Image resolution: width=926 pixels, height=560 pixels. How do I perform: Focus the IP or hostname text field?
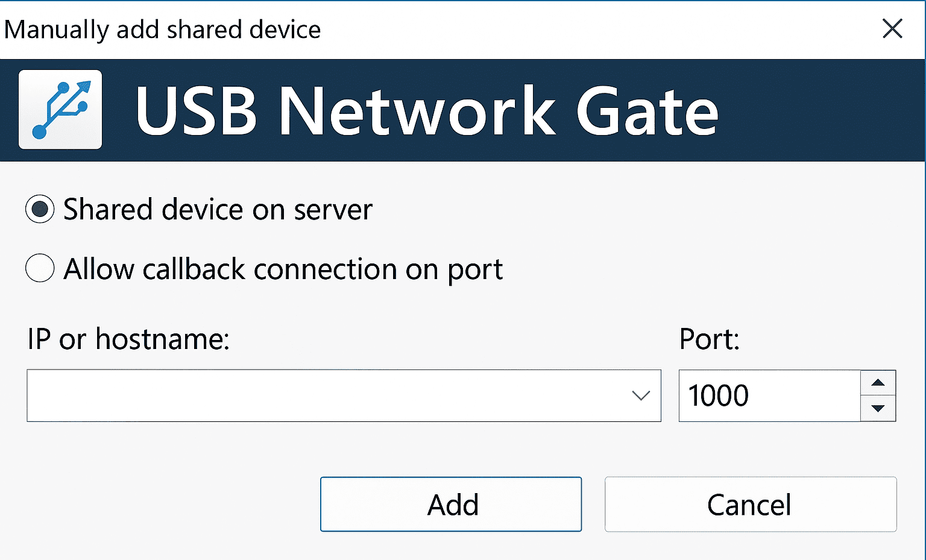coord(326,395)
